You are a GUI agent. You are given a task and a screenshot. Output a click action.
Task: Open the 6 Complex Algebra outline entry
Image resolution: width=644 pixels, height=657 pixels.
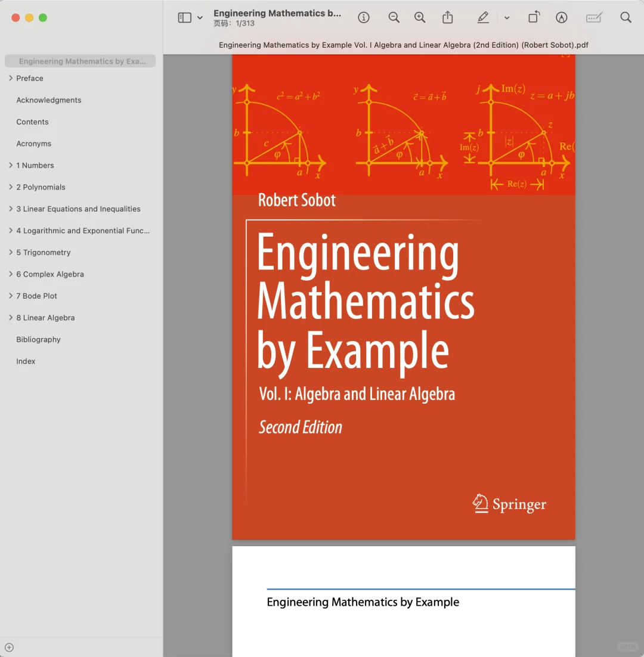pos(50,274)
